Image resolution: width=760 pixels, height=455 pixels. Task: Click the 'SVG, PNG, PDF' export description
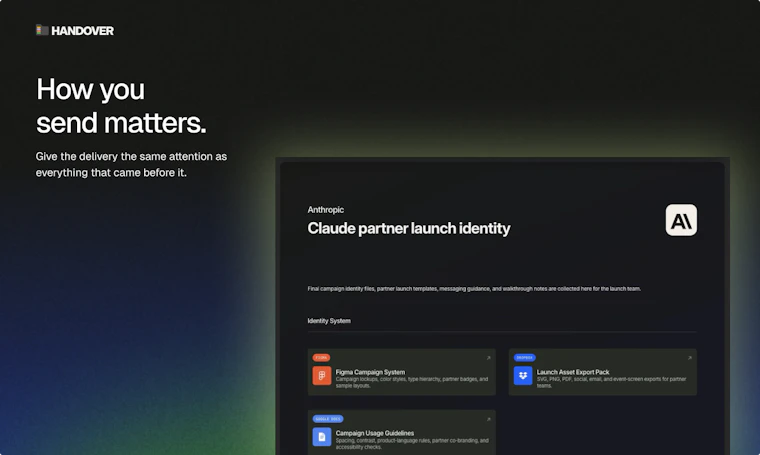612,382
